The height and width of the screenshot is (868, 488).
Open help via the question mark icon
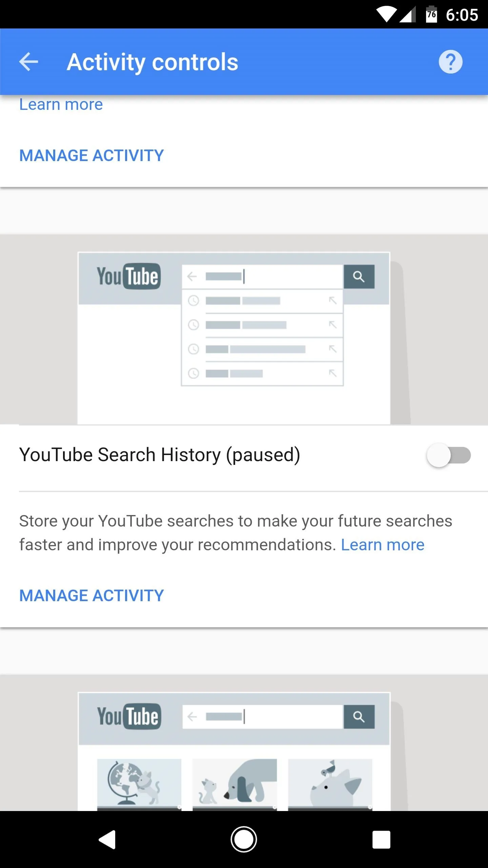(450, 62)
